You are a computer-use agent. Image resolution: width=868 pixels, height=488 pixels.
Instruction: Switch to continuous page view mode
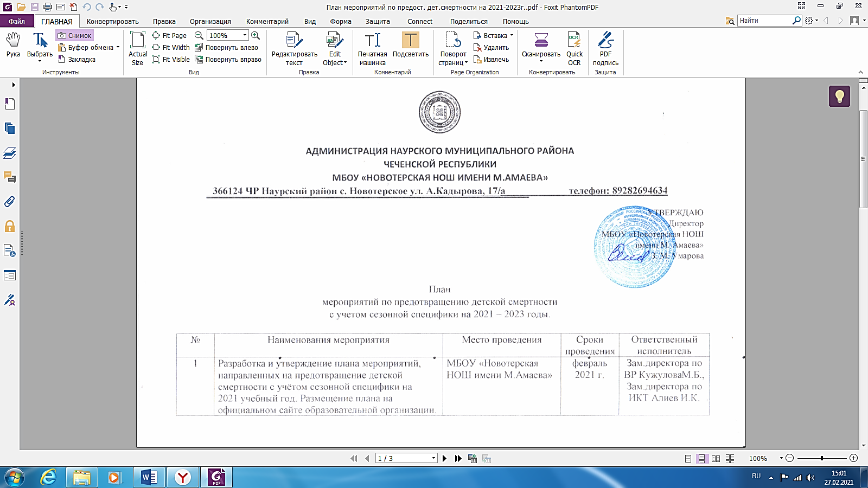click(702, 459)
